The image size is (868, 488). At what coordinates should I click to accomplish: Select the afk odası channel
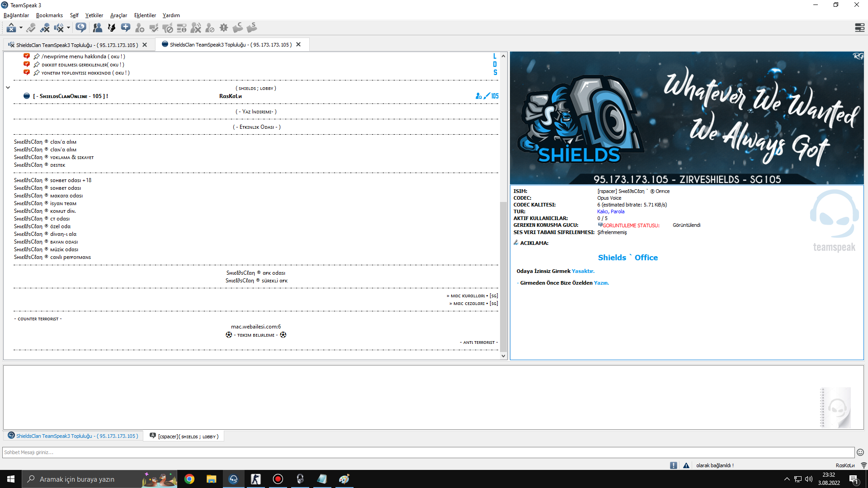coord(256,273)
